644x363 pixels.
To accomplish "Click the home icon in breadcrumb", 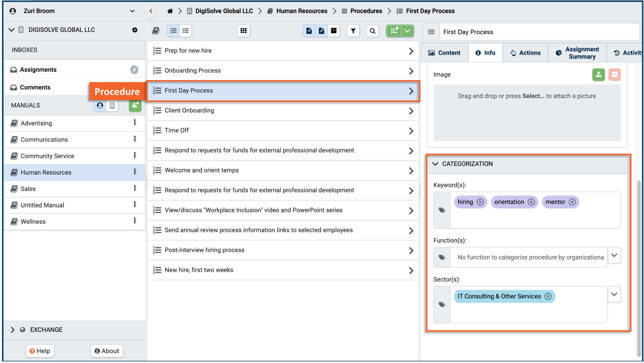I will click(x=170, y=11).
